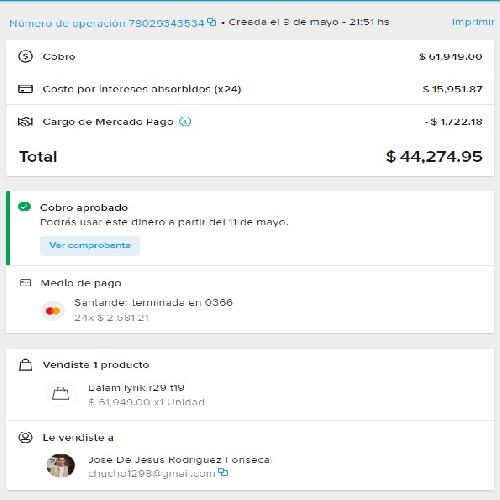500x500 pixels.
Task: Copy the buyer's email with copy icon
Action: (223, 472)
